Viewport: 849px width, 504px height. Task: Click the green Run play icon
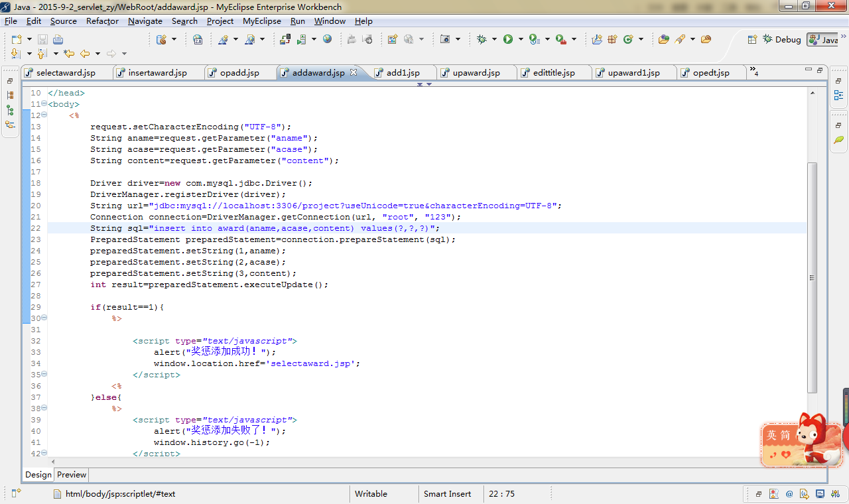(x=508, y=39)
